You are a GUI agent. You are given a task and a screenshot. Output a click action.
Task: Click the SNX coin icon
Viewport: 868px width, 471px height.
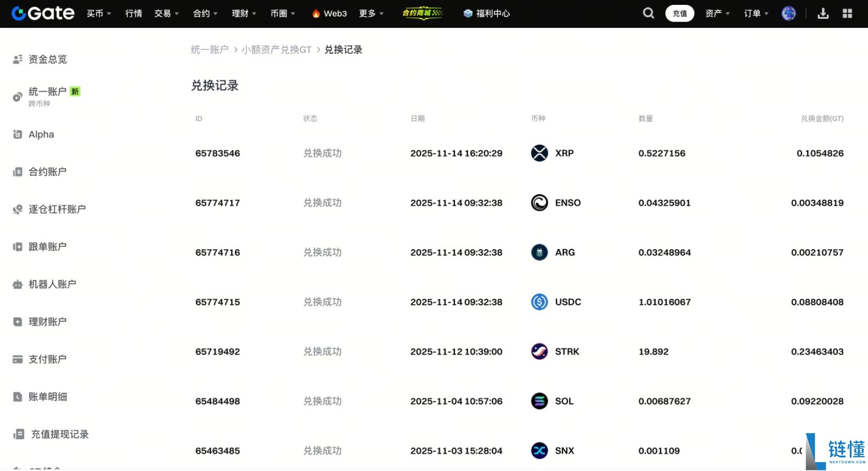point(539,450)
